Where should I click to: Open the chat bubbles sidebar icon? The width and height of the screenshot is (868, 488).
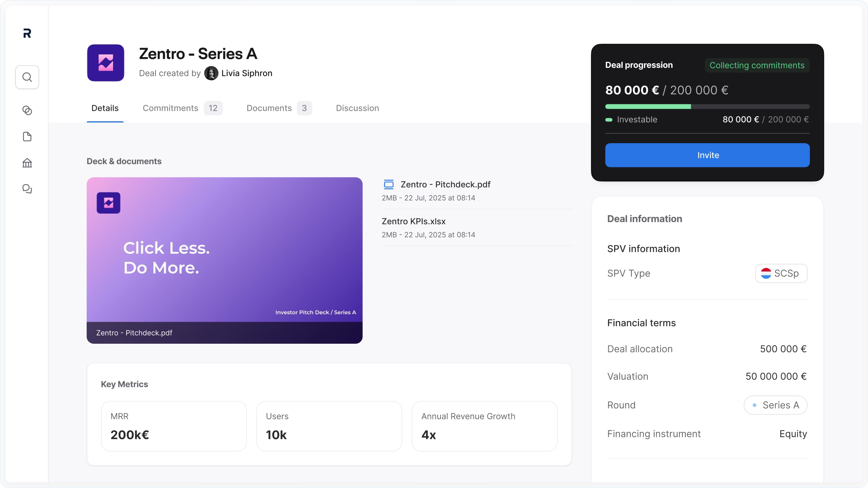click(27, 189)
